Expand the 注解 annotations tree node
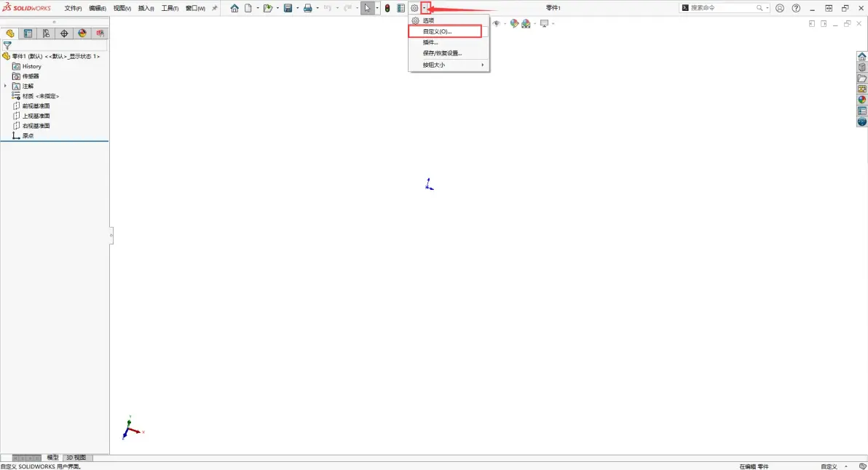This screenshot has height=470, width=868. click(6, 87)
